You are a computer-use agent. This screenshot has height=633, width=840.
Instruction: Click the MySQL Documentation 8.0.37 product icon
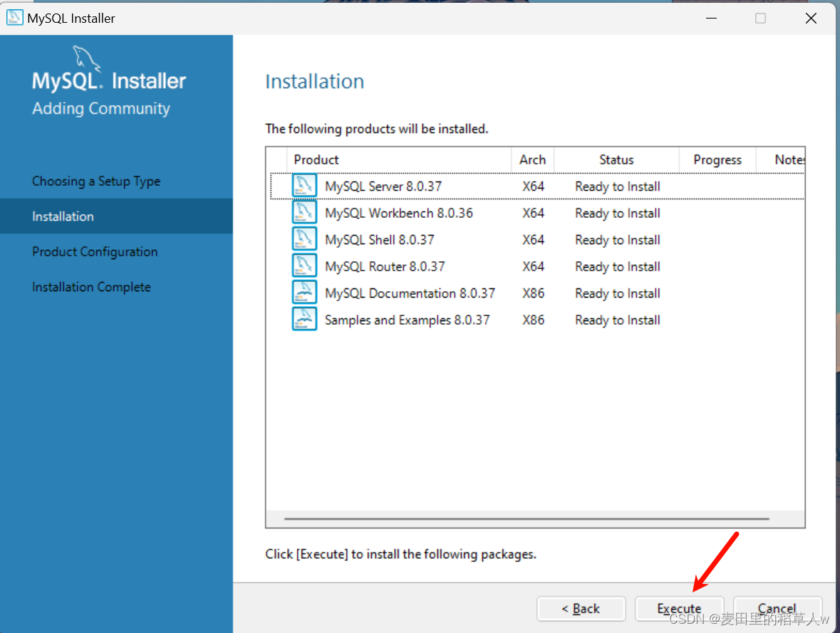304,293
